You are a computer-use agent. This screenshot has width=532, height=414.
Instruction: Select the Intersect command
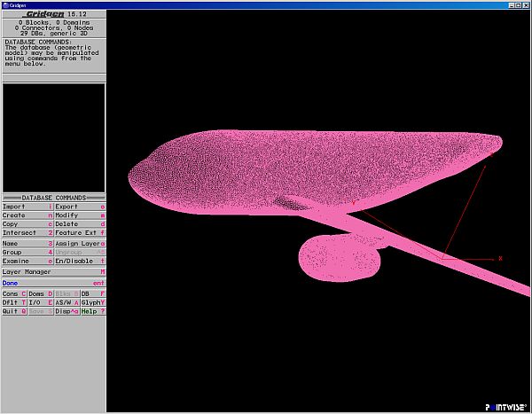(27, 233)
